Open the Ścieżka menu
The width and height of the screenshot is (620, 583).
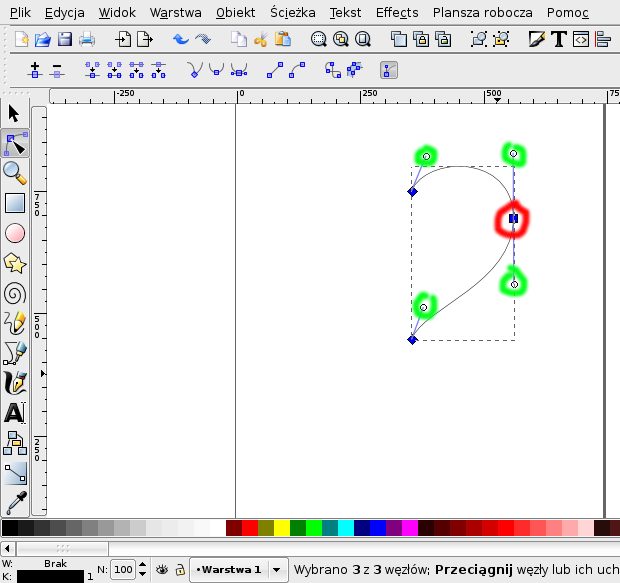(292, 13)
